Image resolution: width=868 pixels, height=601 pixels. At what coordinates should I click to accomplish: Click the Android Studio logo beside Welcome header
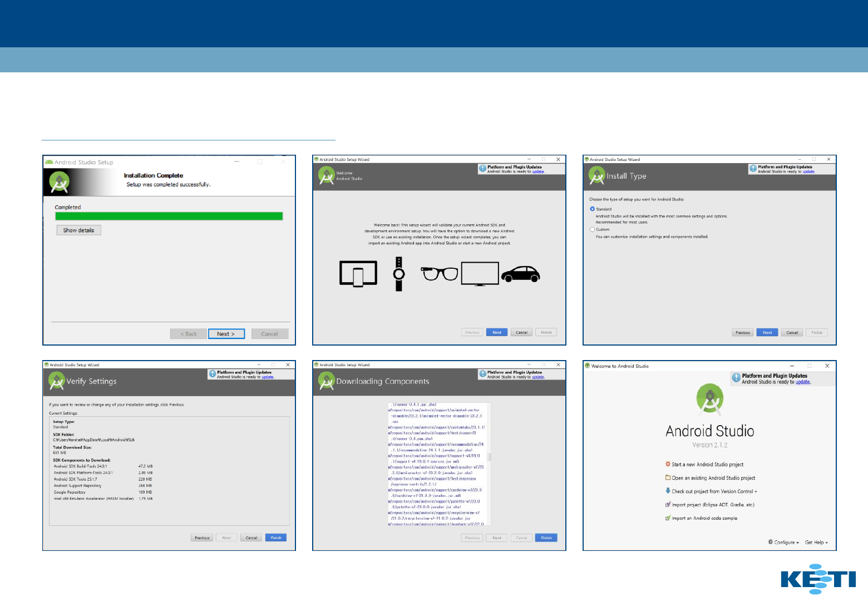pyautogui.click(x=327, y=176)
